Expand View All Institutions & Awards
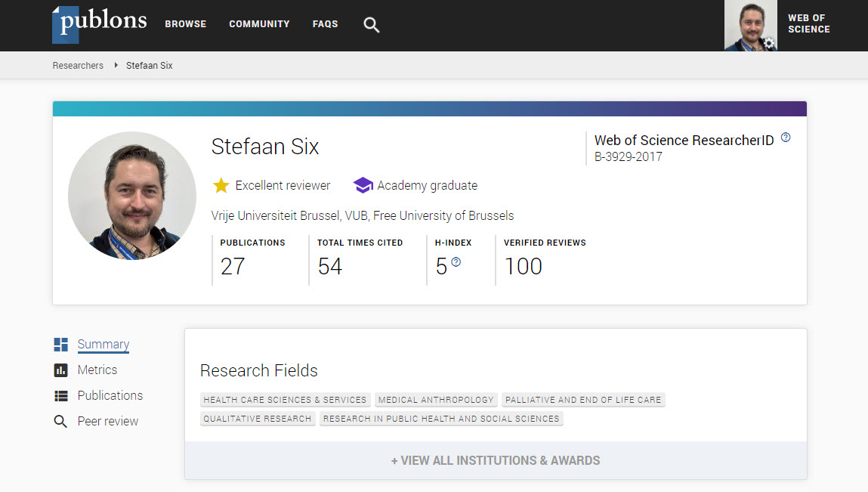Image resolution: width=868 pixels, height=492 pixels. coord(496,460)
